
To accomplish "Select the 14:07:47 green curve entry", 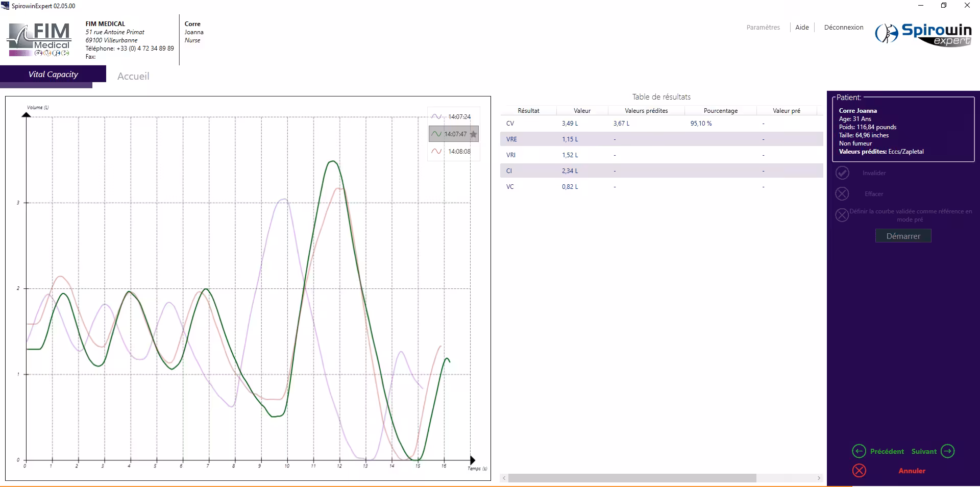I will point(449,134).
